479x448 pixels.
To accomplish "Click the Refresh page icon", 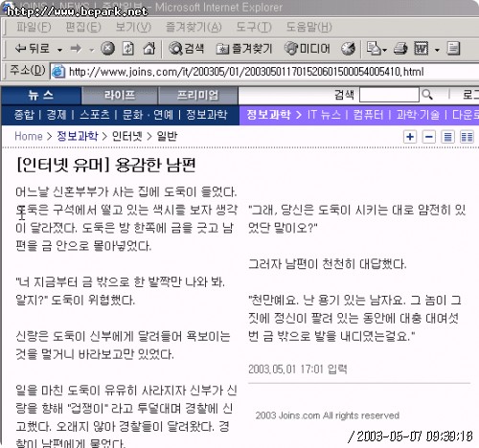I will [128, 49].
